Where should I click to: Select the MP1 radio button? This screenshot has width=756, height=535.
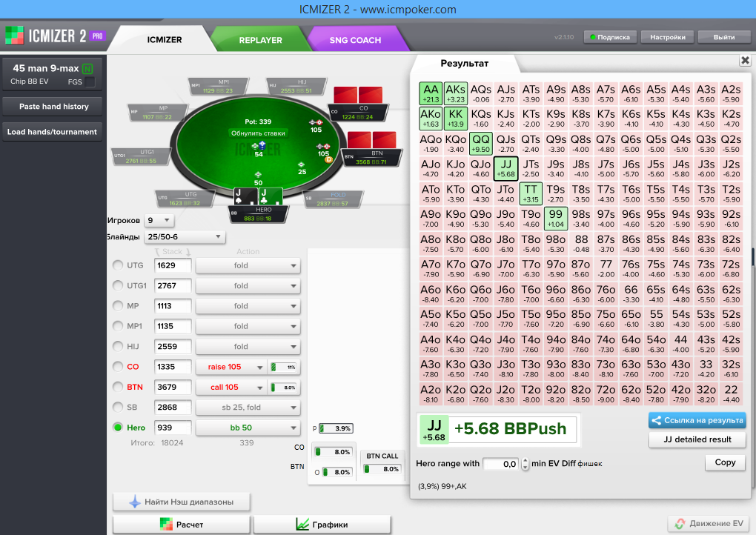118,326
